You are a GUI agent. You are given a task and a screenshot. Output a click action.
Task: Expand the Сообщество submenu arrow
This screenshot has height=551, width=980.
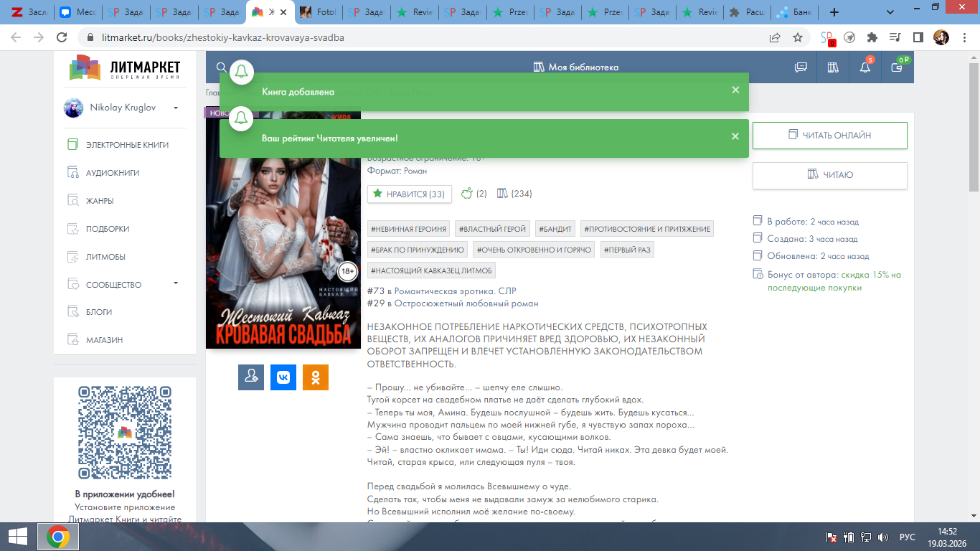[x=176, y=283]
